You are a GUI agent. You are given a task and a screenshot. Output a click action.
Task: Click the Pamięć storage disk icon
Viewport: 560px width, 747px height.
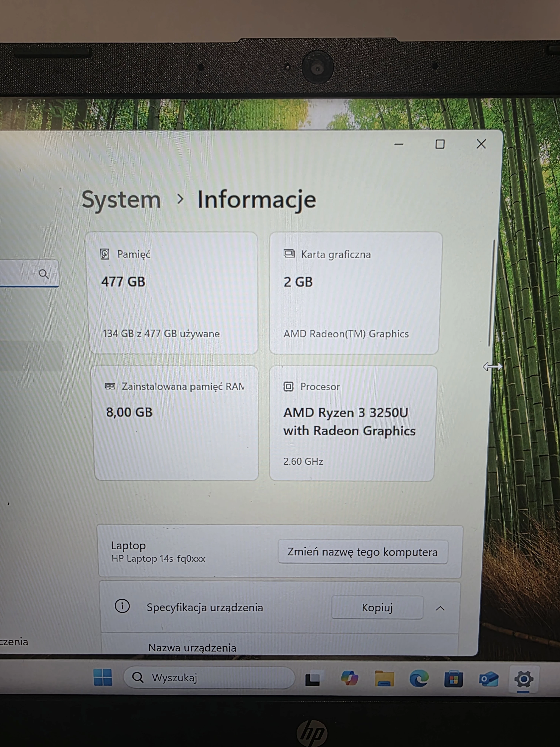(105, 254)
